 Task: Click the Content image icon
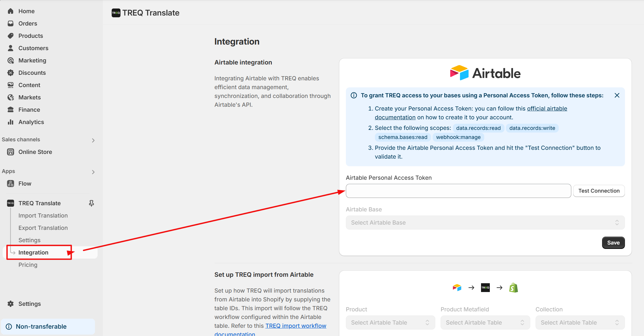[x=11, y=85]
